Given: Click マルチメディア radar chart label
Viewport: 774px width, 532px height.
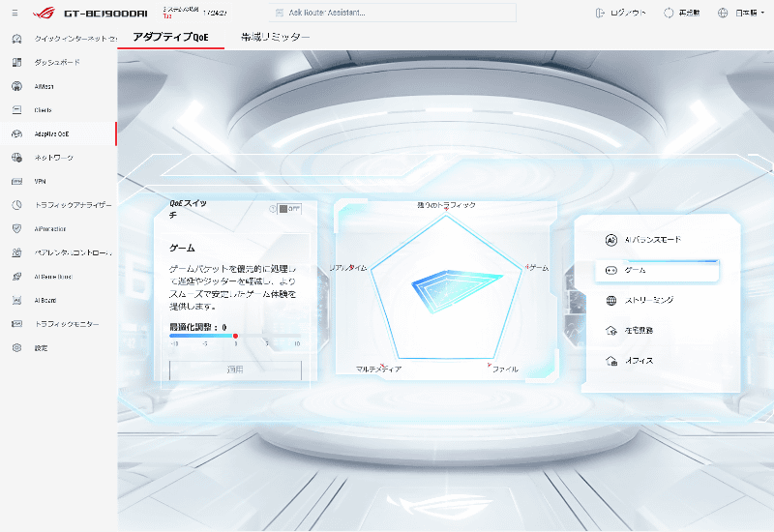Looking at the screenshot, I should click(x=378, y=369).
